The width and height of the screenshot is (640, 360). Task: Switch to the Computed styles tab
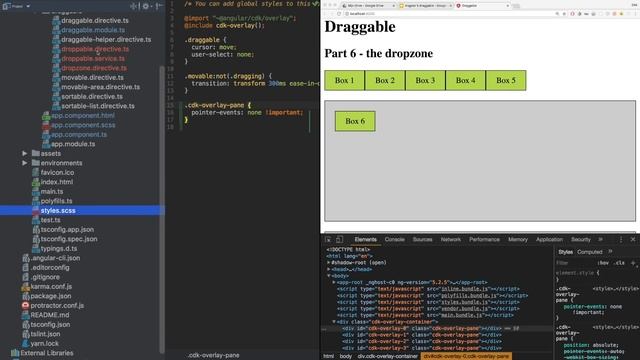pos(589,252)
